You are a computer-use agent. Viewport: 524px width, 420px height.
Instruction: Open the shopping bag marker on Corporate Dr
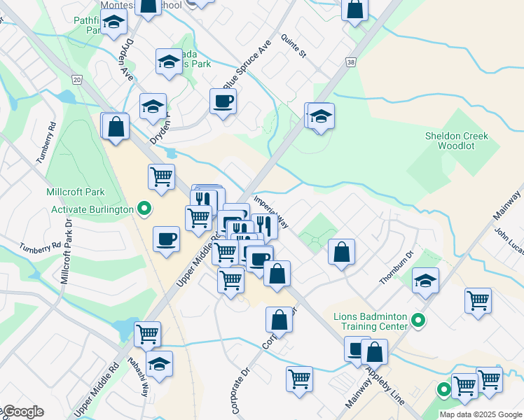pyautogui.click(x=279, y=319)
